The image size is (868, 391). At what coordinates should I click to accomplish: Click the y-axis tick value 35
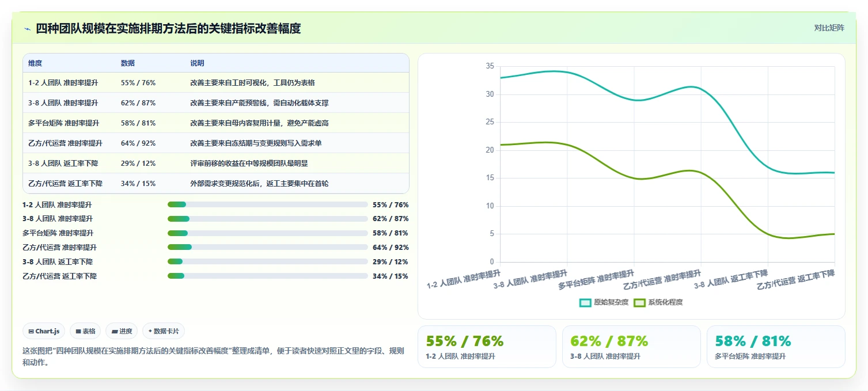490,66
